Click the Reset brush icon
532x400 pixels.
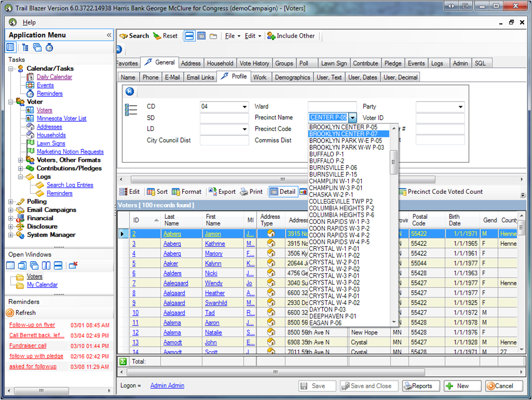click(158, 36)
